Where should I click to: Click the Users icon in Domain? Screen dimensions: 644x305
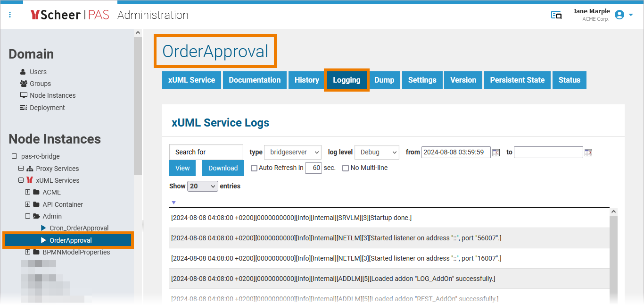(23, 72)
